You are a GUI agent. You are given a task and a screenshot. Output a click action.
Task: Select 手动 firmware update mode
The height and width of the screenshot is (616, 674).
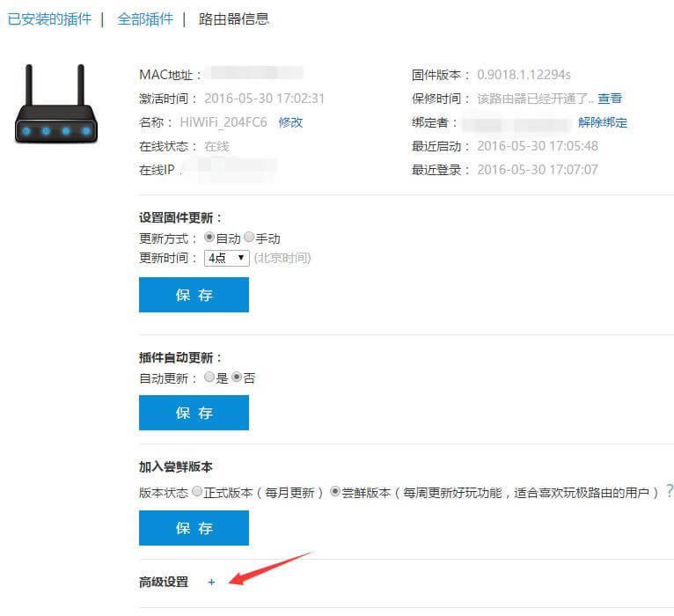click(249, 238)
